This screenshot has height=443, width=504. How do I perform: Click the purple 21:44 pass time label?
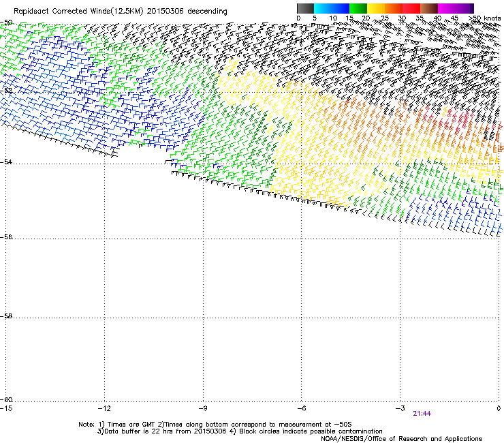point(422,414)
